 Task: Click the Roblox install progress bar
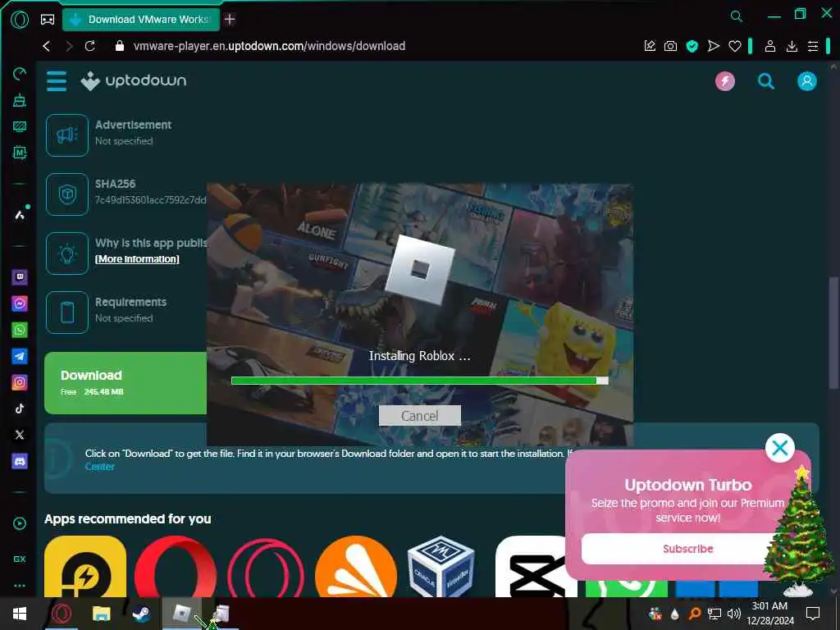pos(419,381)
